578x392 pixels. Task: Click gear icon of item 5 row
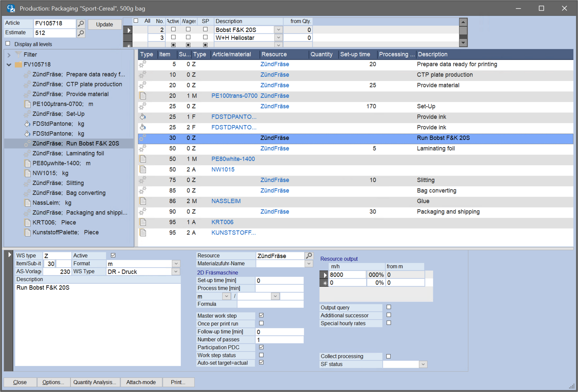pyautogui.click(x=143, y=64)
